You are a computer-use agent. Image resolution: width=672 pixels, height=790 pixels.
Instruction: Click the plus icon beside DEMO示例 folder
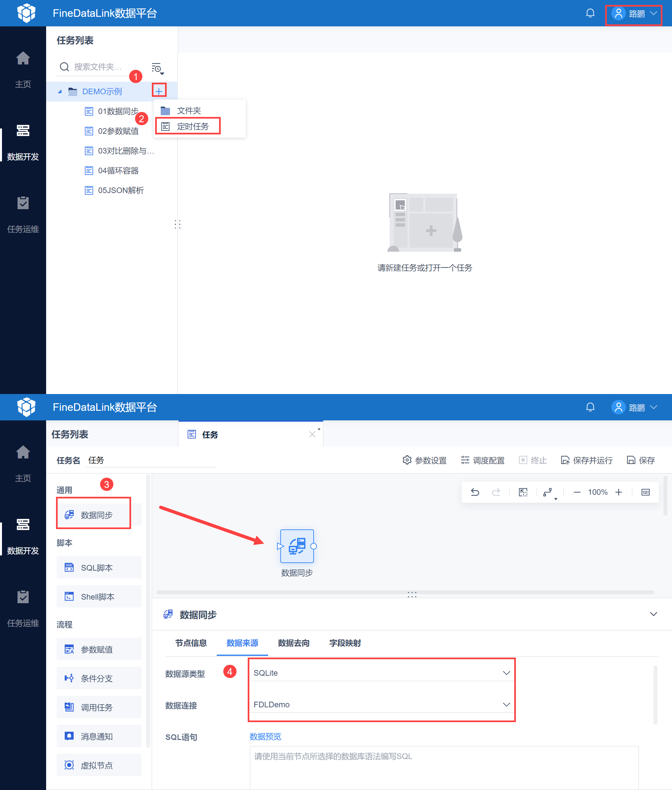pos(159,91)
